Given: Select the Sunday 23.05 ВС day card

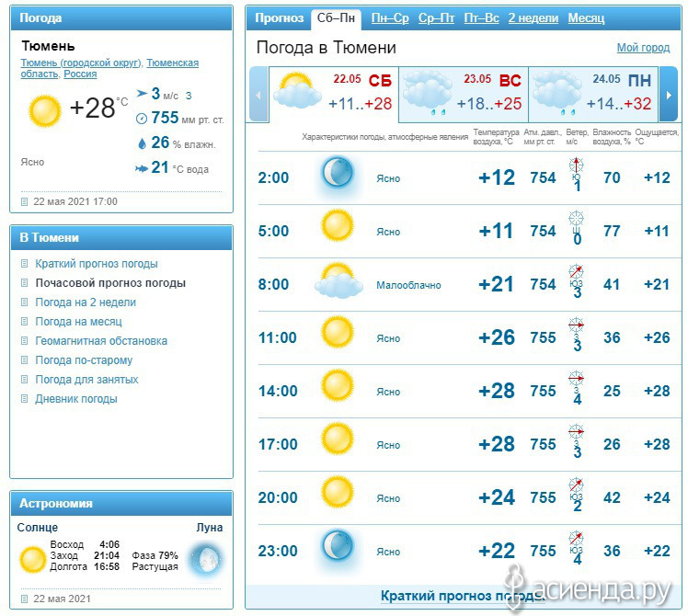Looking at the screenshot, I should tap(464, 95).
